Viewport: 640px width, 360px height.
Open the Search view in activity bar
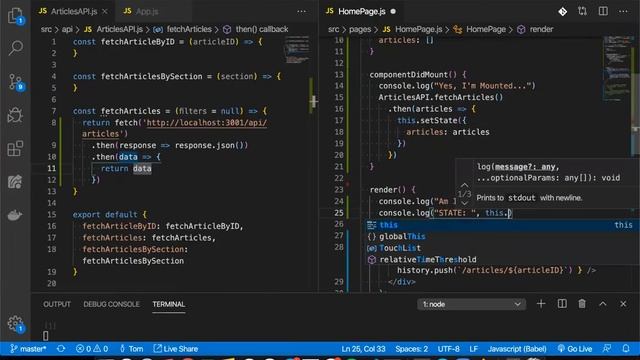(x=15, y=48)
